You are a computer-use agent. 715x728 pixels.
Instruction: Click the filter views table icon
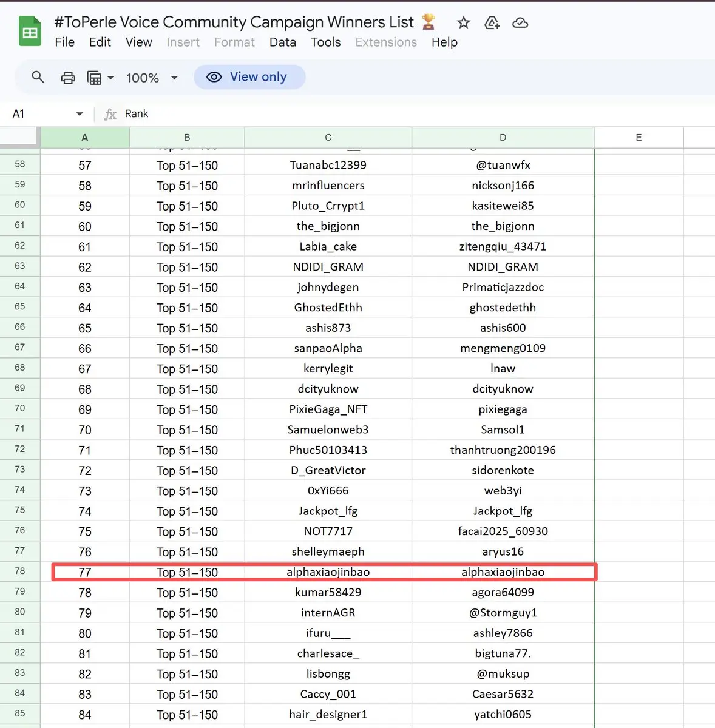(x=94, y=78)
